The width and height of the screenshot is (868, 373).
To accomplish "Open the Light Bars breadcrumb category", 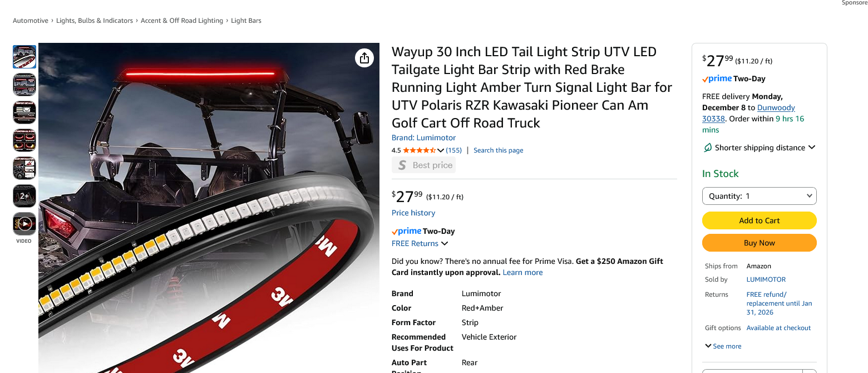I will (246, 21).
